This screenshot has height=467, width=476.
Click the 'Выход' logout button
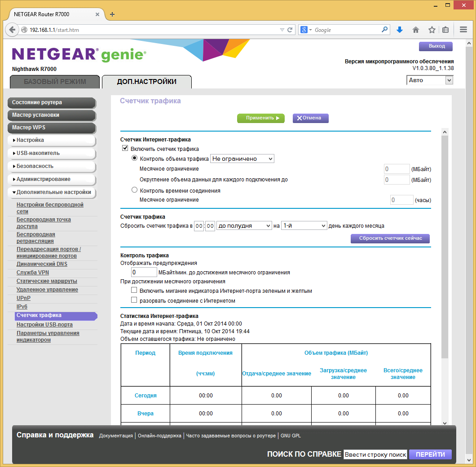pos(436,46)
